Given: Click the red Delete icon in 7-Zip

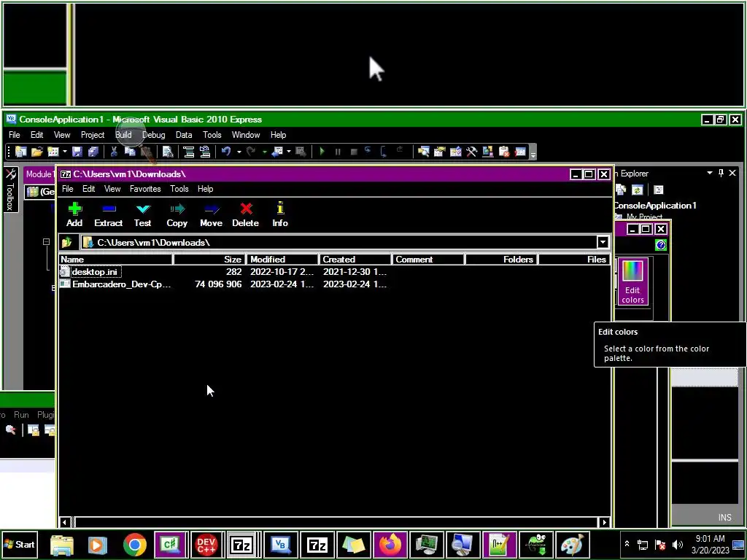Looking at the screenshot, I should click(245, 214).
